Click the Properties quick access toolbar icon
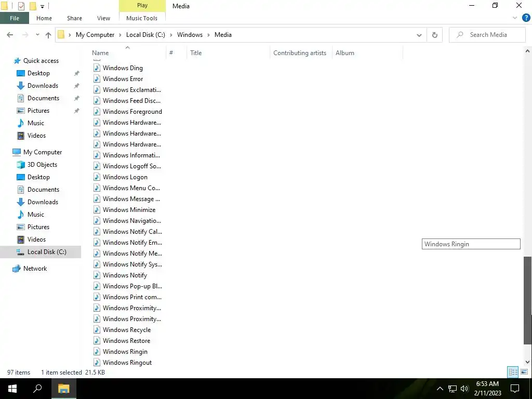This screenshot has height=399, width=532. pyautogui.click(x=21, y=6)
